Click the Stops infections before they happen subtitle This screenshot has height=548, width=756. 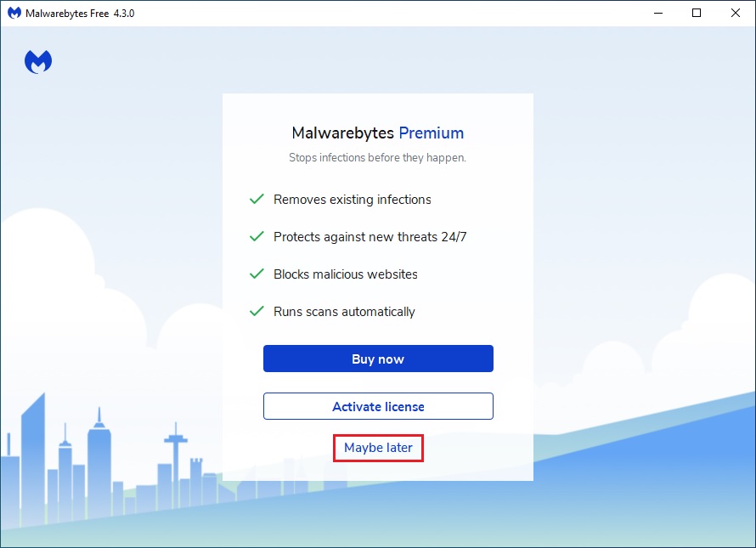(377, 157)
